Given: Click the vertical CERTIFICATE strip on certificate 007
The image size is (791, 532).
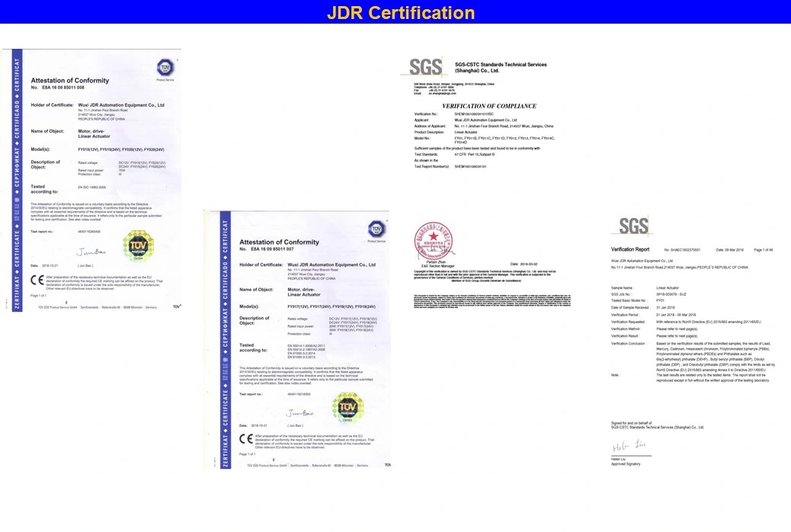Looking at the screenshot, I should pos(226,340).
